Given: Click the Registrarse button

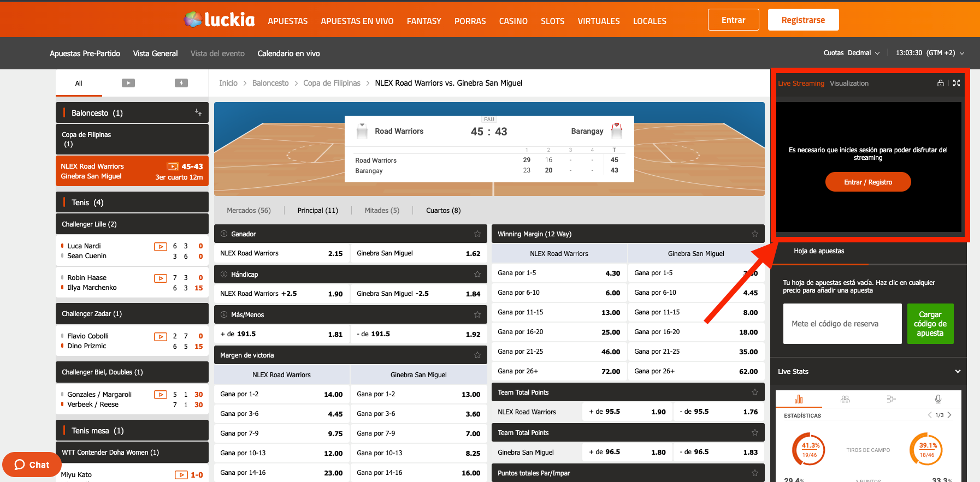Looking at the screenshot, I should point(803,20).
